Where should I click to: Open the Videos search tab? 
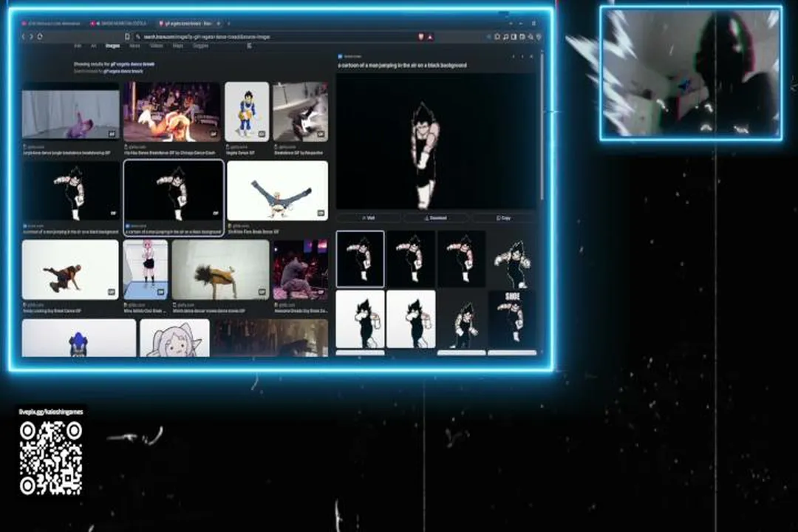[156, 46]
